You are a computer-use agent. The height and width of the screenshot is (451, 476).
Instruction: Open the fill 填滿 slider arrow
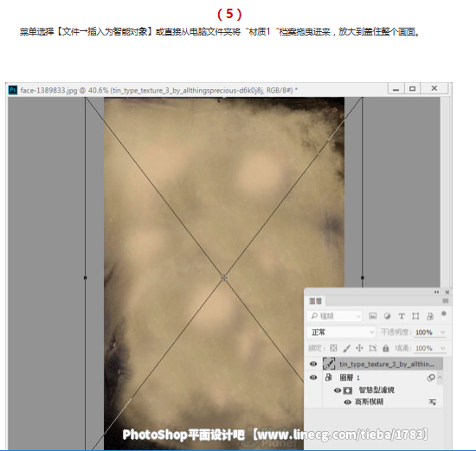click(x=443, y=348)
